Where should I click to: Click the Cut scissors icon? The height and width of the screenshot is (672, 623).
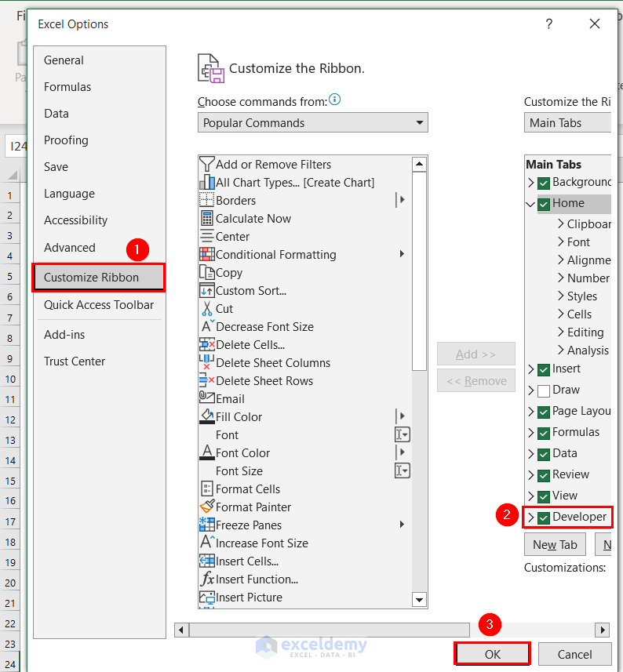[x=207, y=308]
